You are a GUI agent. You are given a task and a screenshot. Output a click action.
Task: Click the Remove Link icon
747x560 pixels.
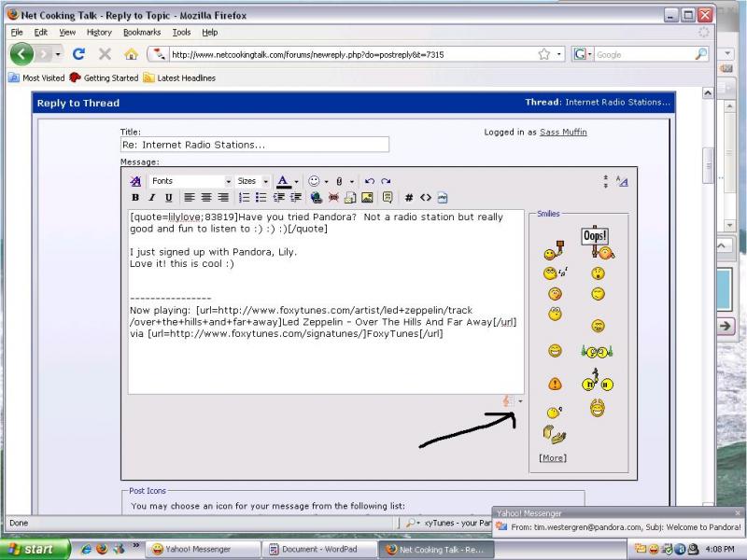[333, 198]
